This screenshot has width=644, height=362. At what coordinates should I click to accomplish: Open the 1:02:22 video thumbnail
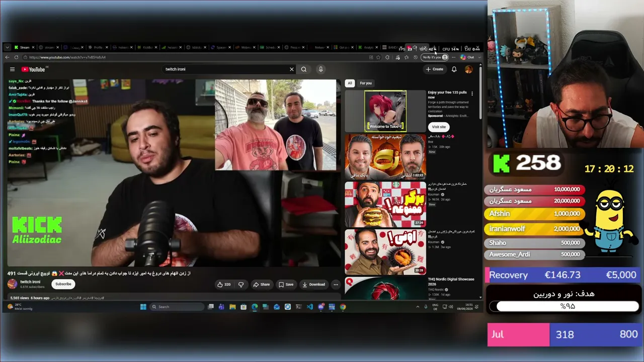(385, 157)
